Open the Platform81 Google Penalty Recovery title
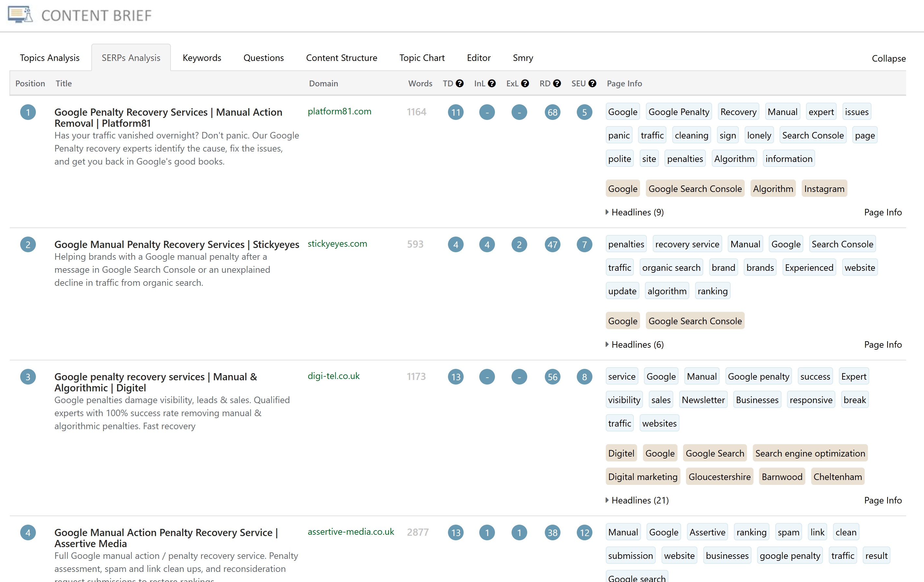 click(169, 118)
